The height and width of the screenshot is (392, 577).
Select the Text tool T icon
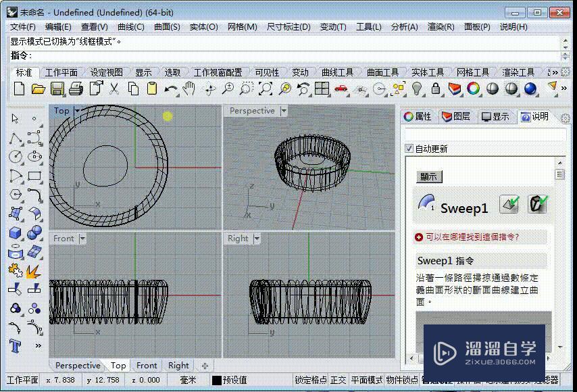click(x=15, y=345)
